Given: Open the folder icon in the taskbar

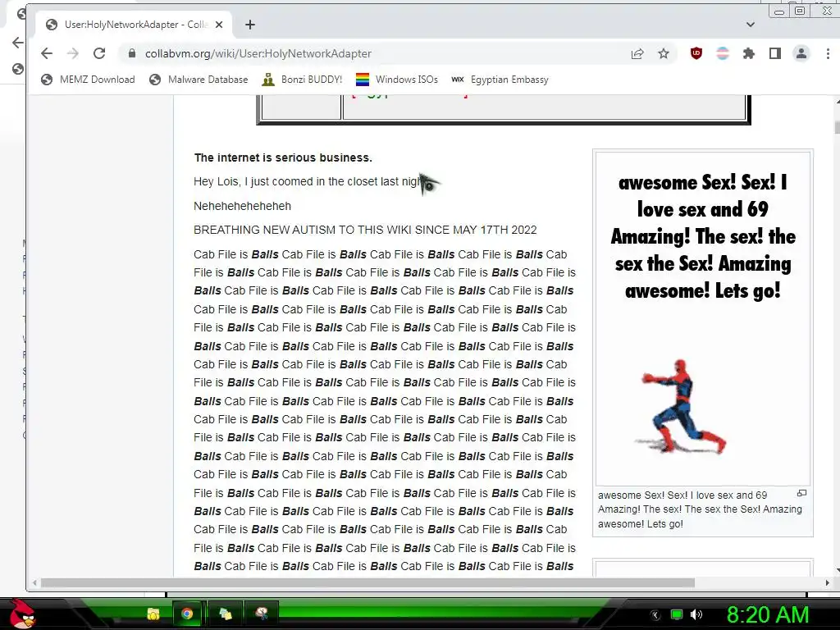Looking at the screenshot, I should pyautogui.click(x=153, y=614).
